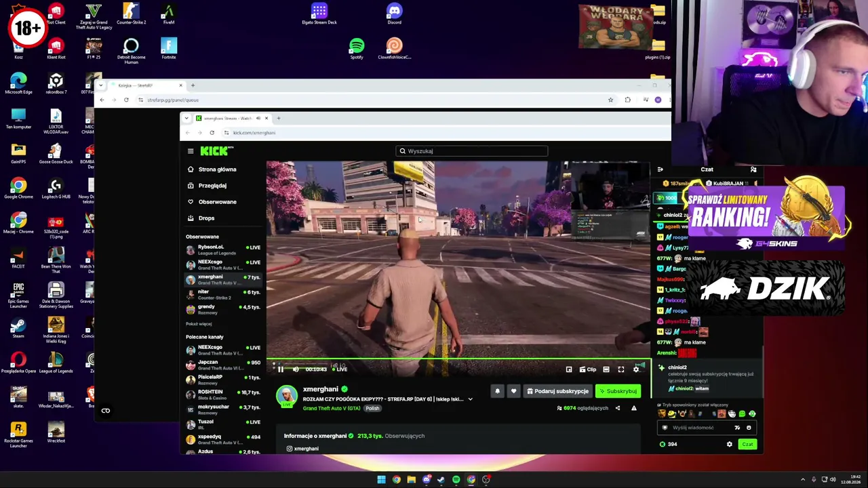
Task: Open video player settings gear
Action: 636,369
